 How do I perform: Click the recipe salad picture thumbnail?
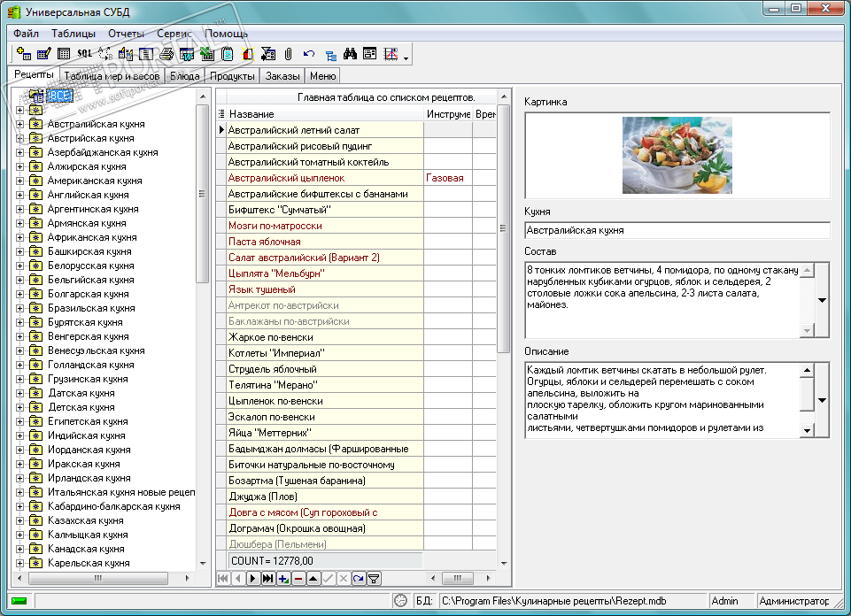point(677,156)
